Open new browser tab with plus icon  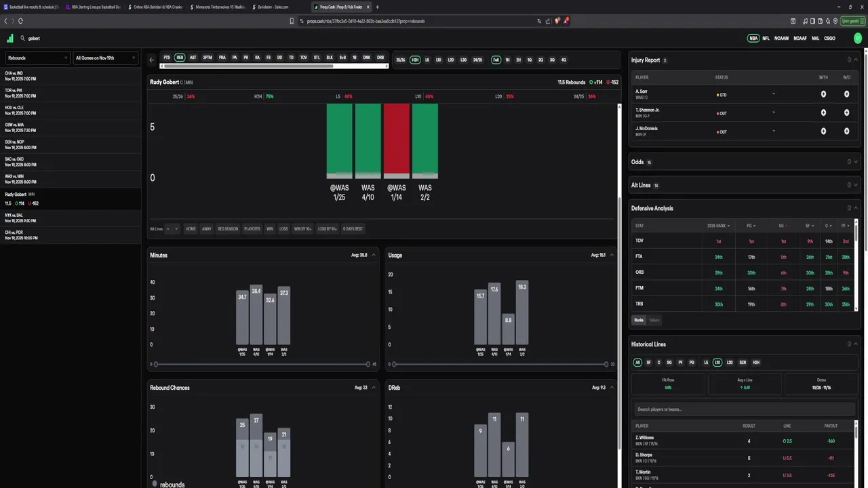coord(377,7)
